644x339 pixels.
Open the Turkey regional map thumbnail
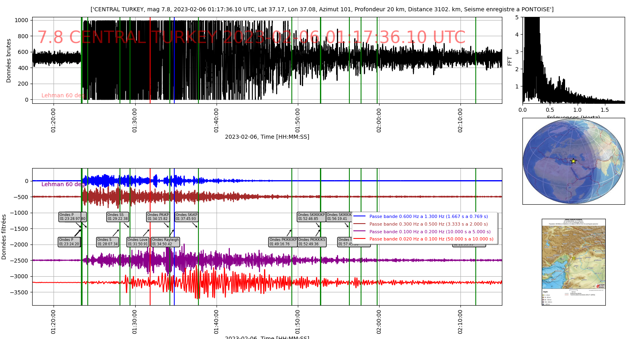click(574, 262)
